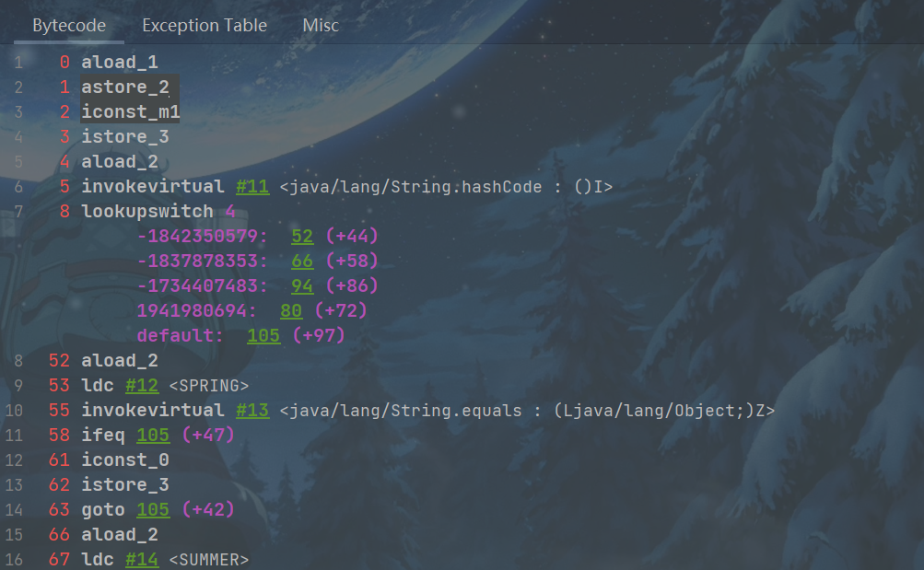Viewport: 924px width, 570px height.
Task: Select the iconst_0 instruction at offset 61
Action: tap(124, 459)
